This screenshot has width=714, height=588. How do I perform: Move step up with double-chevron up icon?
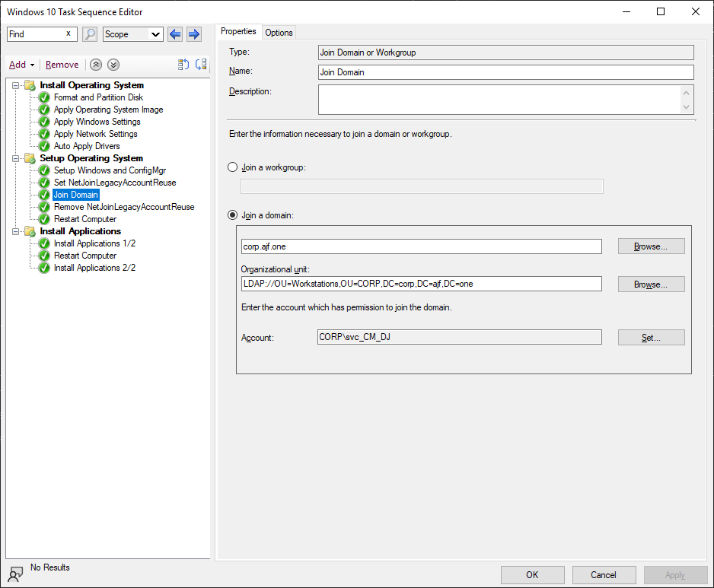point(96,65)
